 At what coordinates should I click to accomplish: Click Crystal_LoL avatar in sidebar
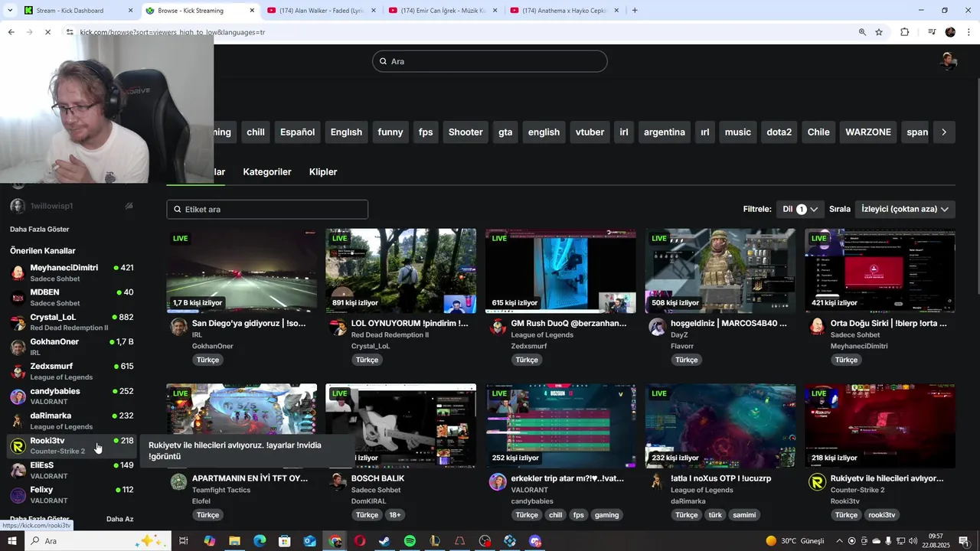[18, 322]
